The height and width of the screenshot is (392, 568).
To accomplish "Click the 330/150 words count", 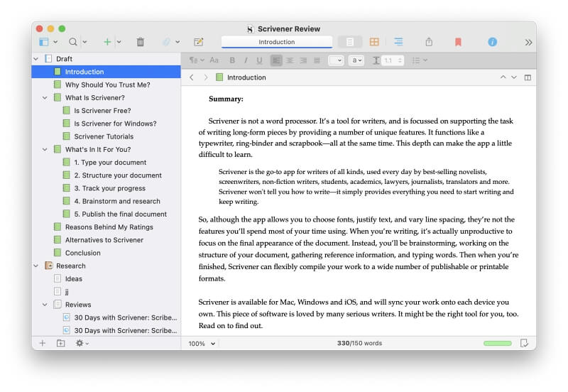I will [x=359, y=343].
